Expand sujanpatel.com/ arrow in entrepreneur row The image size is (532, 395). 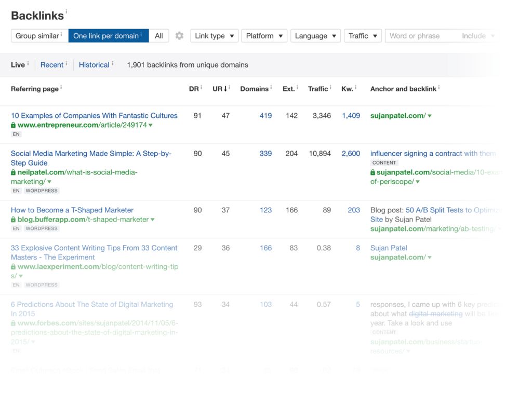(430, 116)
